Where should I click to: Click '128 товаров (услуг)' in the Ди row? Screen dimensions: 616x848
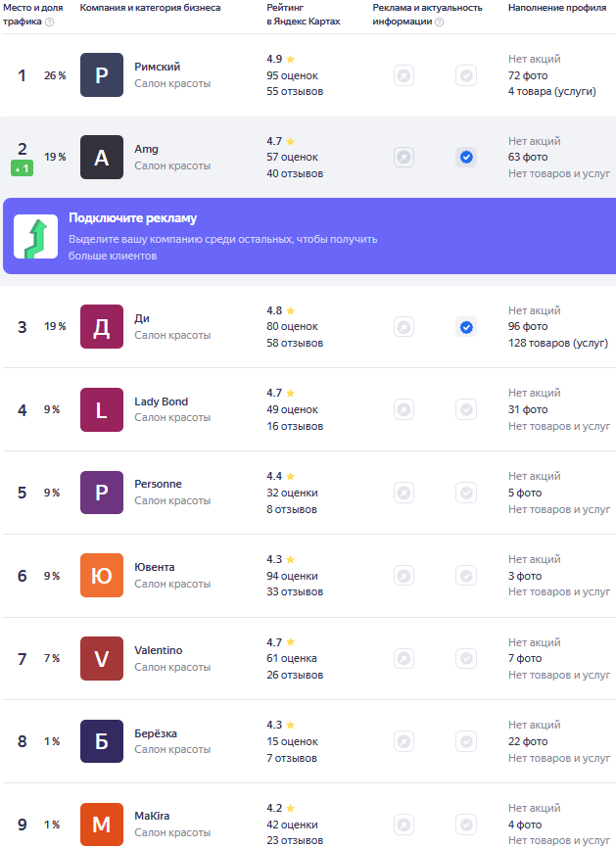pos(558,343)
